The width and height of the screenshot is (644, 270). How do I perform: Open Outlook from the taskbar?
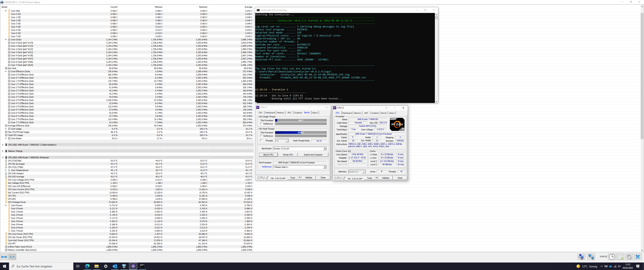(115, 266)
